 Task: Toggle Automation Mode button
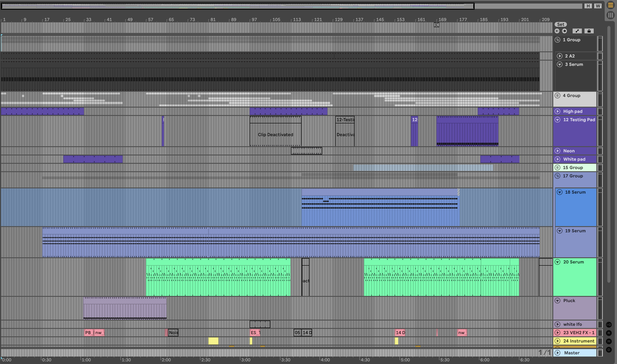click(577, 31)
